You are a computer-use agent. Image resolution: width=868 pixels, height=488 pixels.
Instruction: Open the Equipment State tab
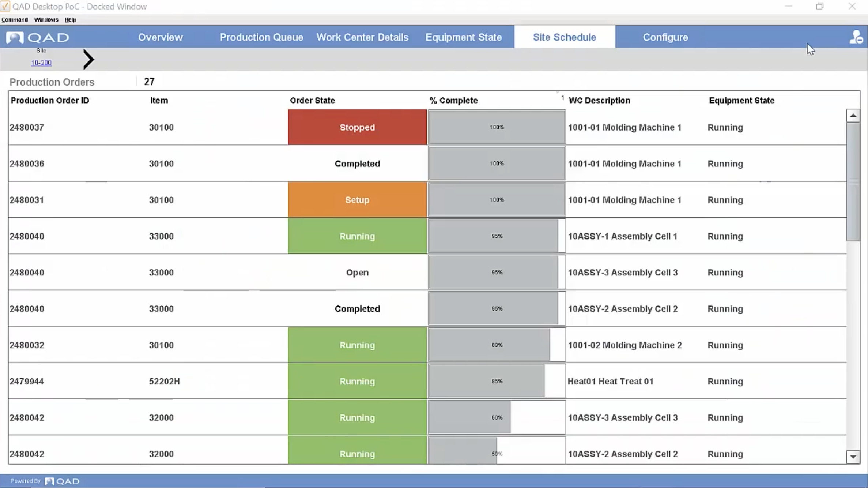point(464,37)
